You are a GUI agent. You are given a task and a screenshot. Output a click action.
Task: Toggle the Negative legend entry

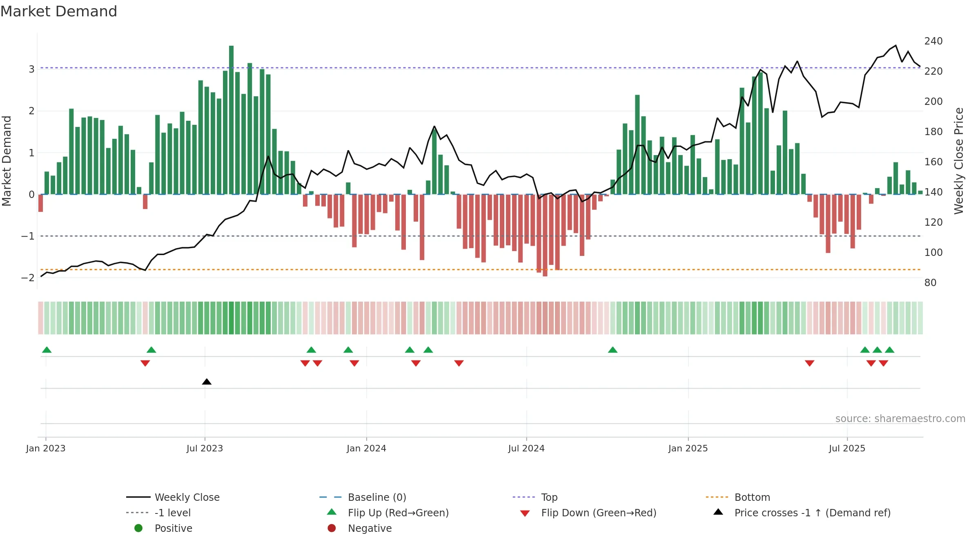click(x=359, y=528)
